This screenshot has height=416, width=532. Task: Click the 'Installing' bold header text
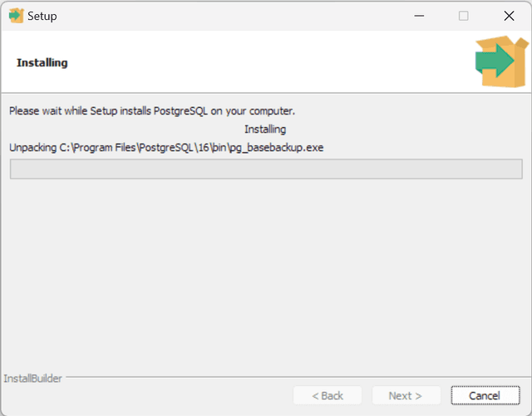click(42, 63)
